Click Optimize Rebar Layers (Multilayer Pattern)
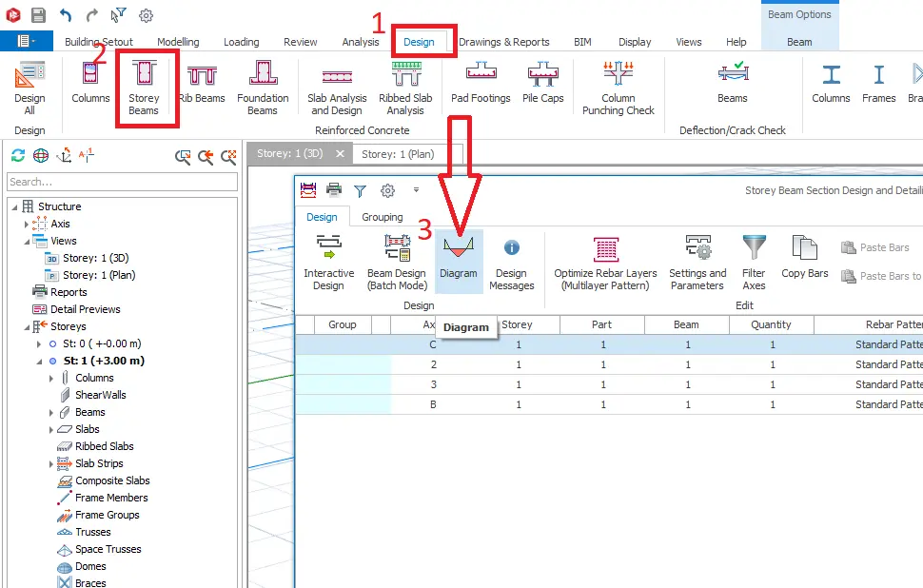The width and height of the screenshot is (923, 588). (x=605, y=262)
